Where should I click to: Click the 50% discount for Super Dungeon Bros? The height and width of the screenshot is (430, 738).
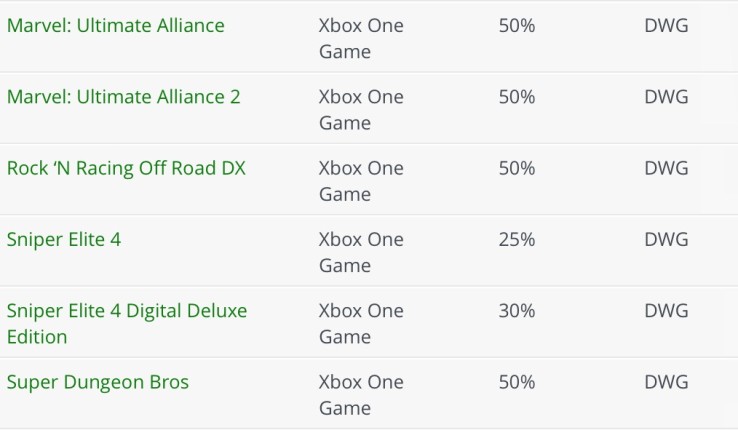point(516,382)
